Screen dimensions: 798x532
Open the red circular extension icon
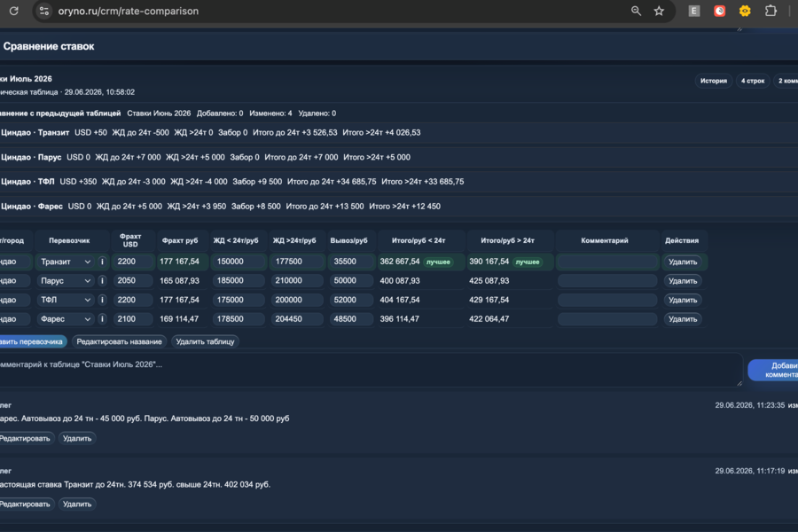720,11
